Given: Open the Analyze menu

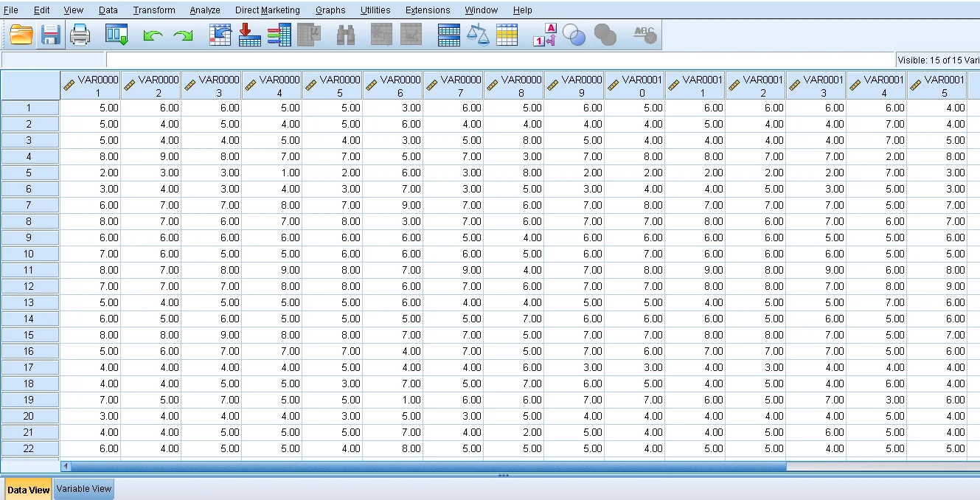Looking at the screenshot, I should 204,10.
